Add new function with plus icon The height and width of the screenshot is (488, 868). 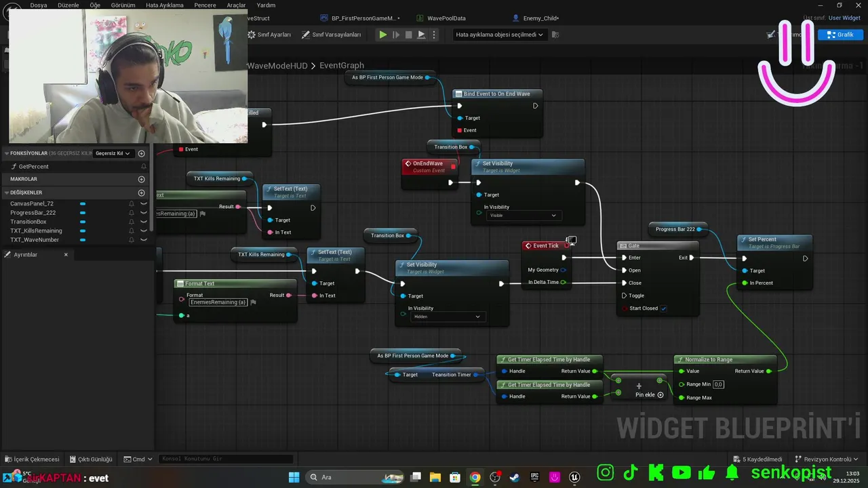click(x=142, y=153)
